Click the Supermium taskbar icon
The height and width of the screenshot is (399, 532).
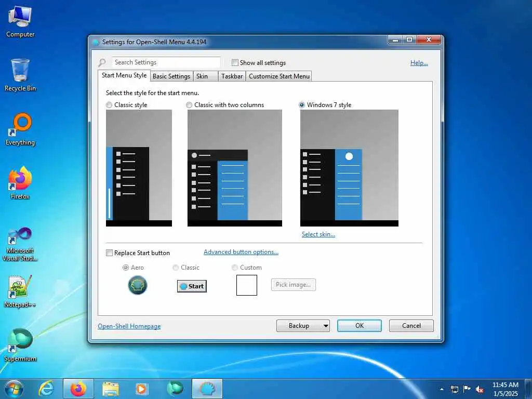(x=175, y=389)
